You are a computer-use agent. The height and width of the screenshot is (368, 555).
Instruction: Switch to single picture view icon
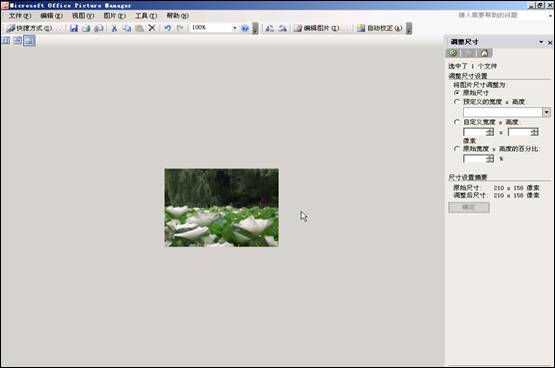(29, 41)
